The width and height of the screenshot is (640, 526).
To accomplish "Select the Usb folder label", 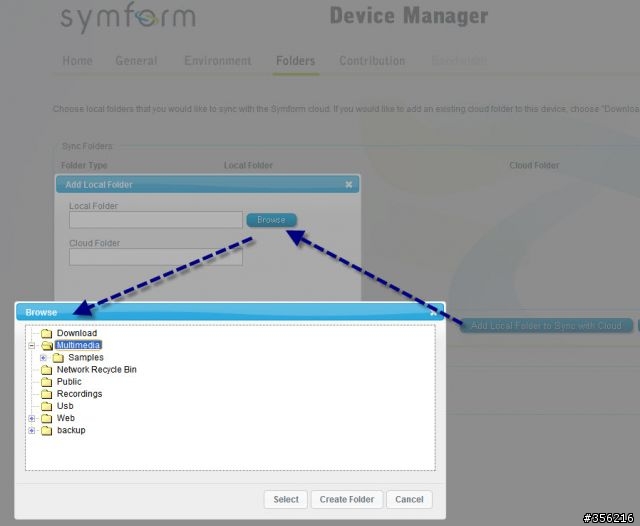I will click(65, 406).
